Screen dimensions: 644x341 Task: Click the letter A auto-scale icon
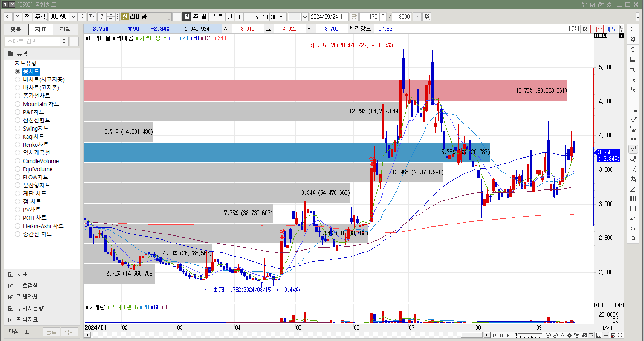(562, 335)
